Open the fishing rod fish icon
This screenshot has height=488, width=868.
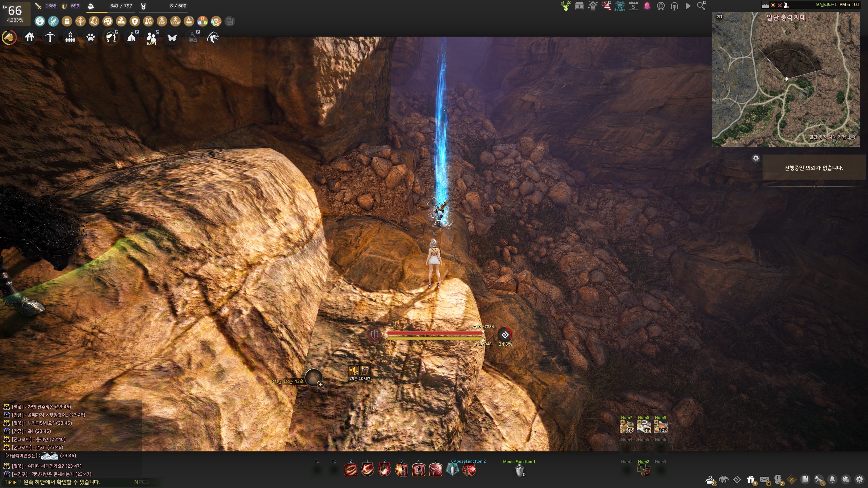coord(213,37)
